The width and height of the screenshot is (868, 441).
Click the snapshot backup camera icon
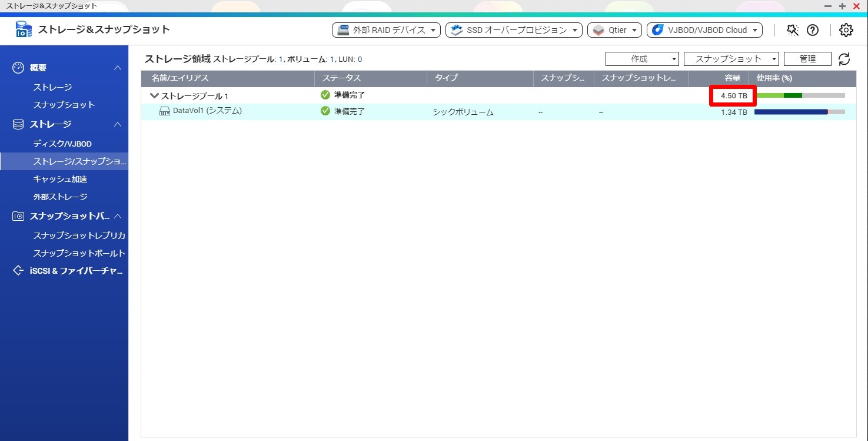[18, 216]
